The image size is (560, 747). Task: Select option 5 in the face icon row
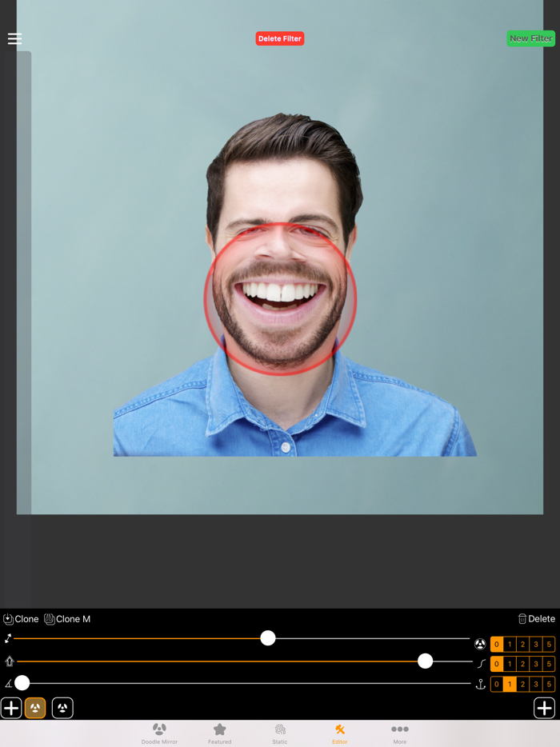point(549,644)
